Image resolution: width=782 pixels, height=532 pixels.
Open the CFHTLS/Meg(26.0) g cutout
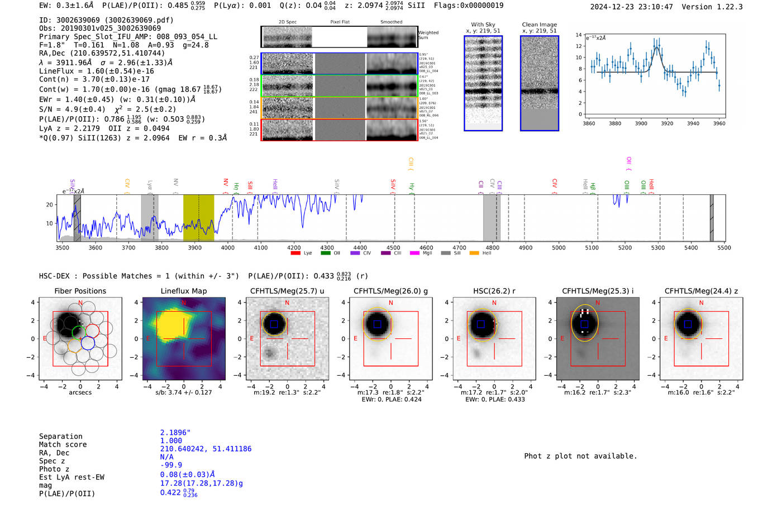(391, 339)
